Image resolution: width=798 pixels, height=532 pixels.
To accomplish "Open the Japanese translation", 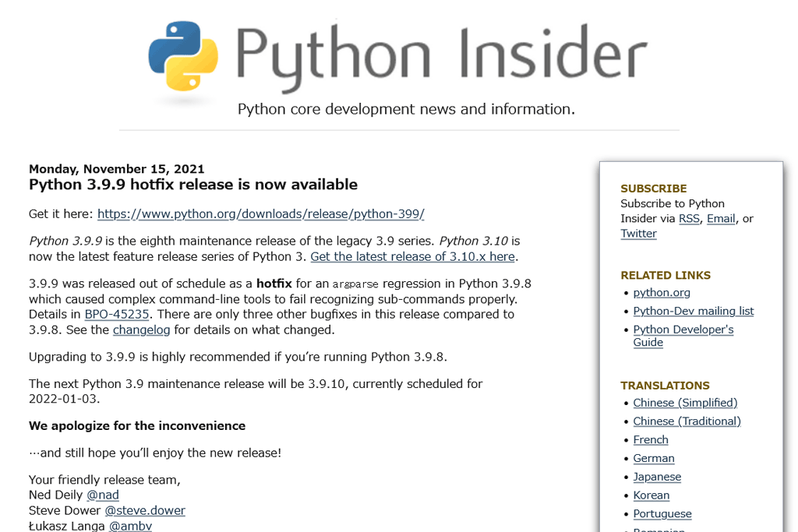I will 657,477.
